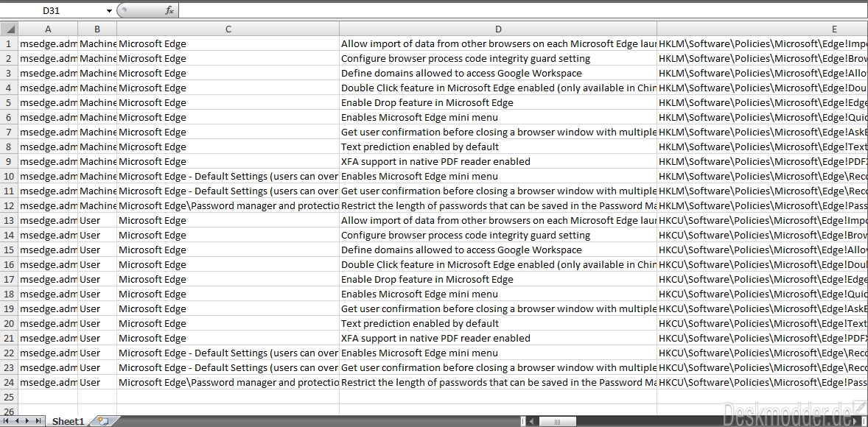Click cell D2 'Configure browser process code integrity guard setting'
The height and width of the screenshot is (427, 868).
tap(498, 58)
